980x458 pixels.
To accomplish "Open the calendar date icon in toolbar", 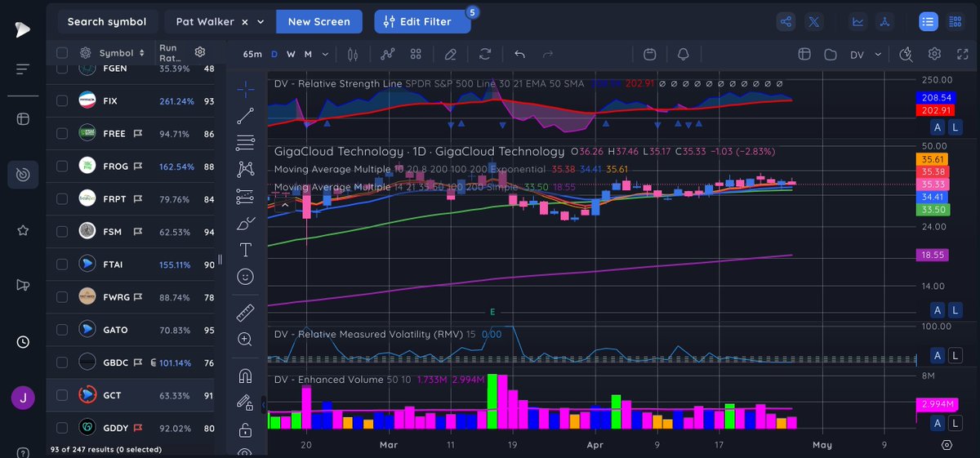I will [x=650, y=55].
